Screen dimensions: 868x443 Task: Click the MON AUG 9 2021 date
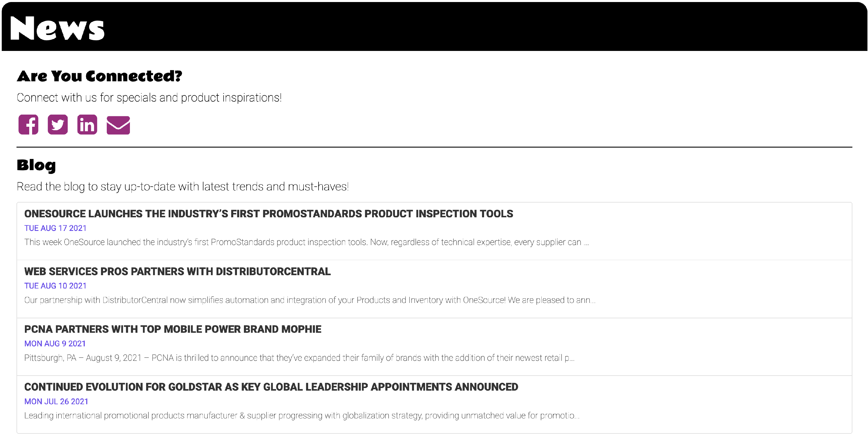55,344
